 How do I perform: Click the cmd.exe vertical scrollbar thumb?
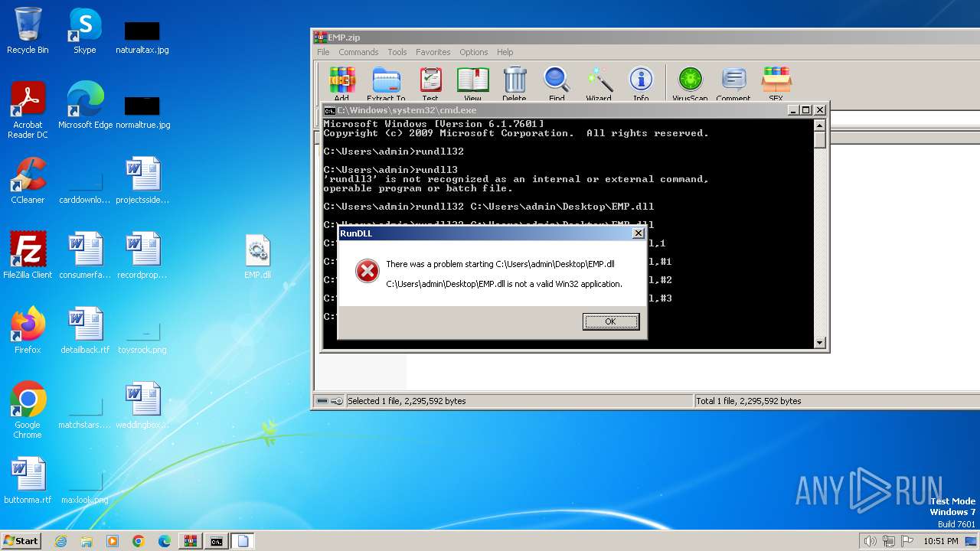(x=819, y=140)
